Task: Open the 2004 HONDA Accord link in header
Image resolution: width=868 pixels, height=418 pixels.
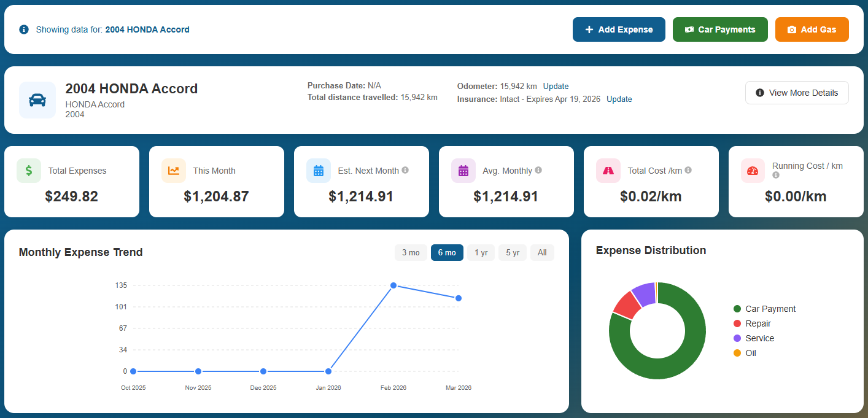Action: [x=147, y=29]
